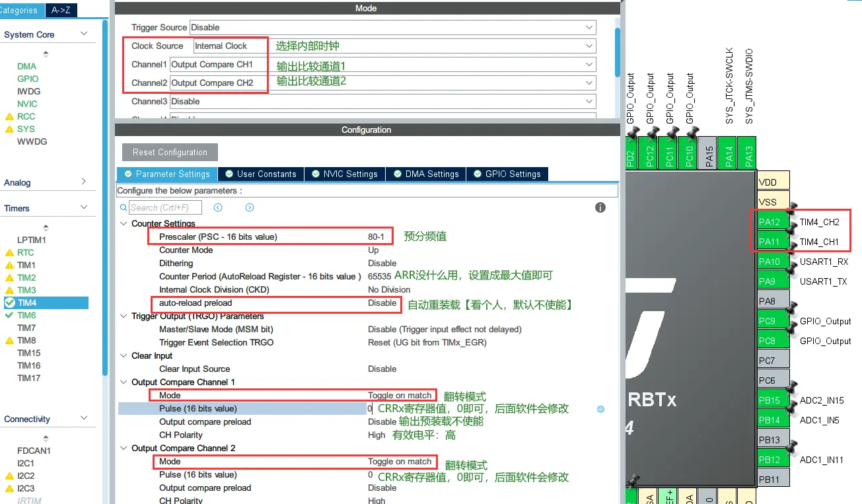Go to previous search result arrow
This screenshot has width=862, height=504.
click(218, 207)
